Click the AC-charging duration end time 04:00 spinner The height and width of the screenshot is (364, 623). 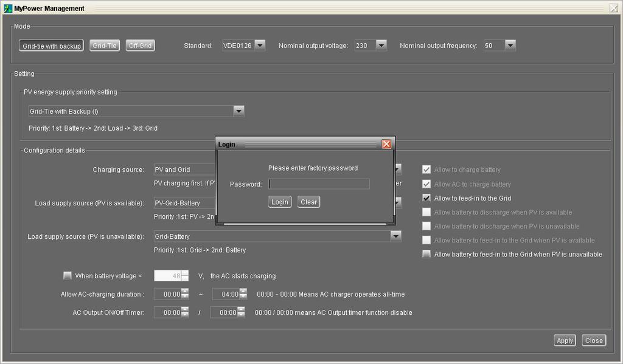click(229, 294)
